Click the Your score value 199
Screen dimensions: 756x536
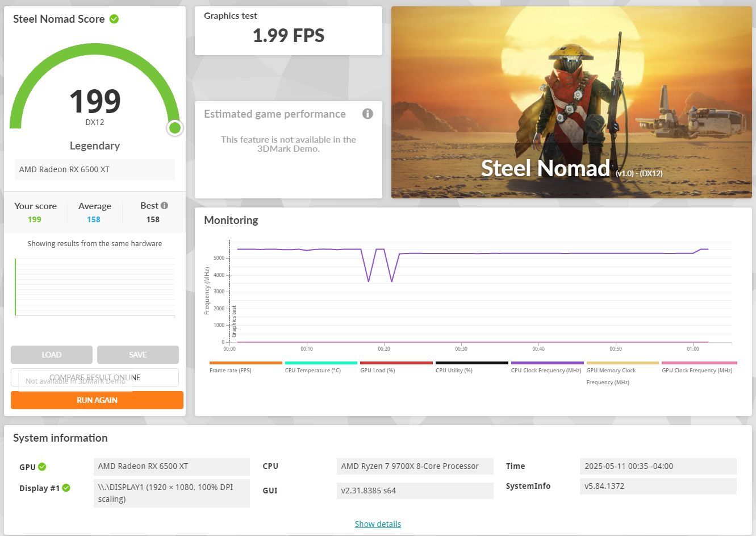tap(35, 219)
